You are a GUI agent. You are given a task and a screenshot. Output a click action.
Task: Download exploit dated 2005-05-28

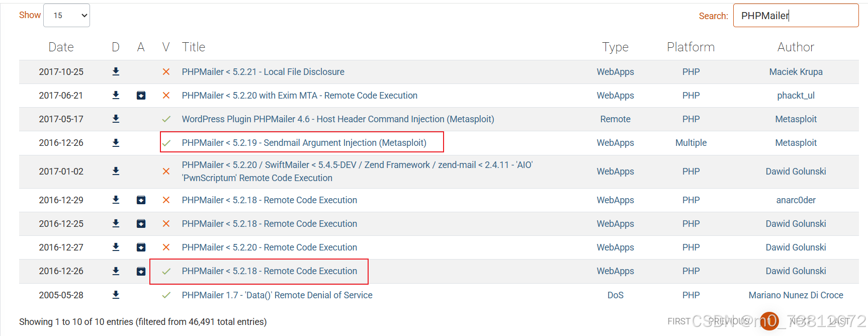tap(116, 295)
